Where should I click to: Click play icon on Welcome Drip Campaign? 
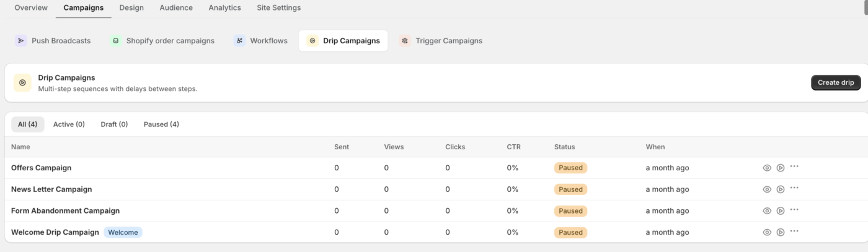coord(781,232)
